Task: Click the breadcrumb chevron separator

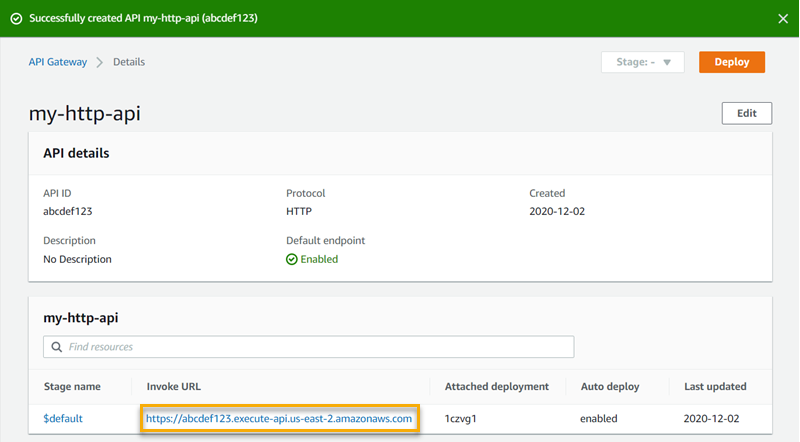Action: (99, 62)
